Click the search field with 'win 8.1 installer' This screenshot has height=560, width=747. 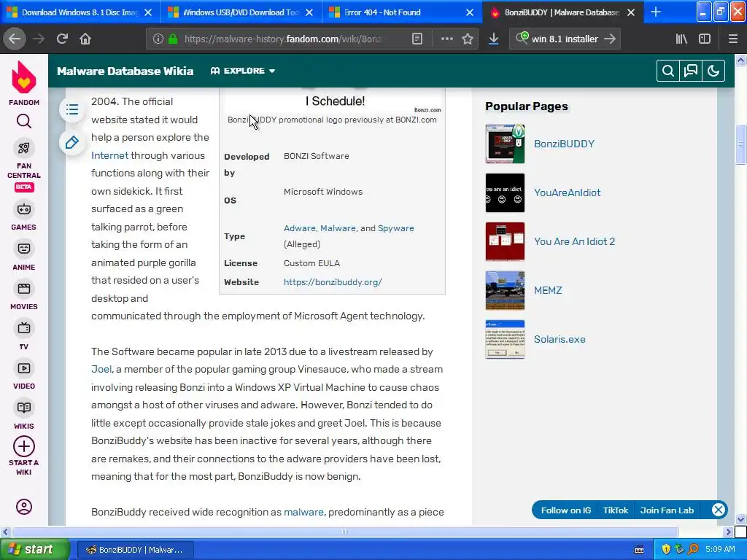565,39
